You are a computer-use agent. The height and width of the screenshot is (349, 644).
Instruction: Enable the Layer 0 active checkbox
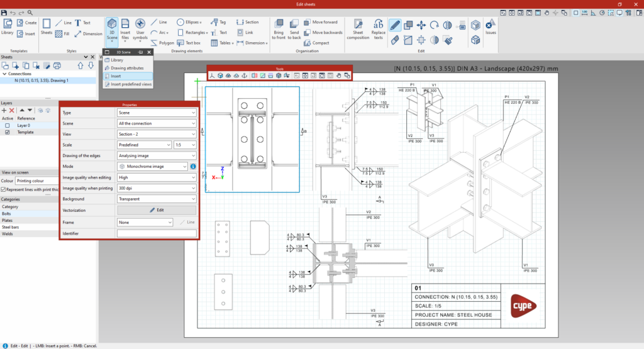(x=8, y=125)
